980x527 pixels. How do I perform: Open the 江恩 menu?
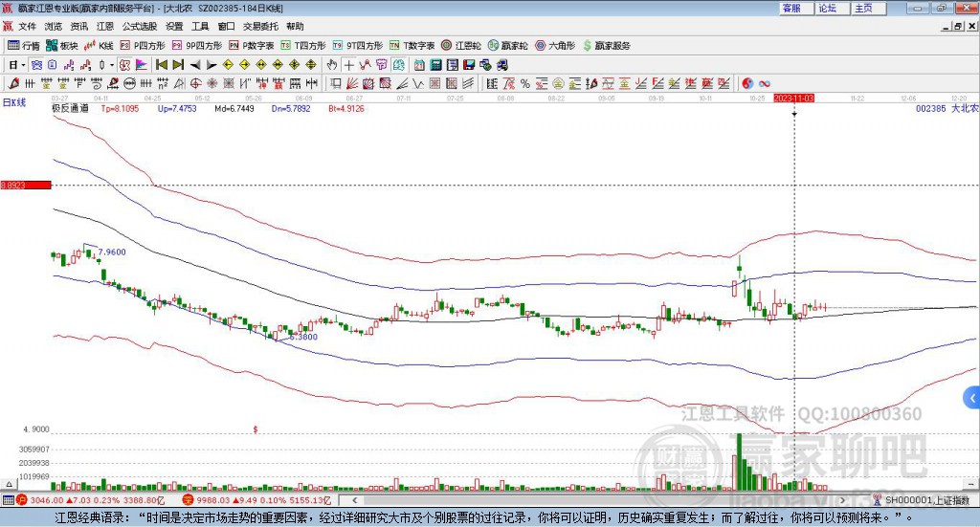pyautogui.click(x=105, y=26)
